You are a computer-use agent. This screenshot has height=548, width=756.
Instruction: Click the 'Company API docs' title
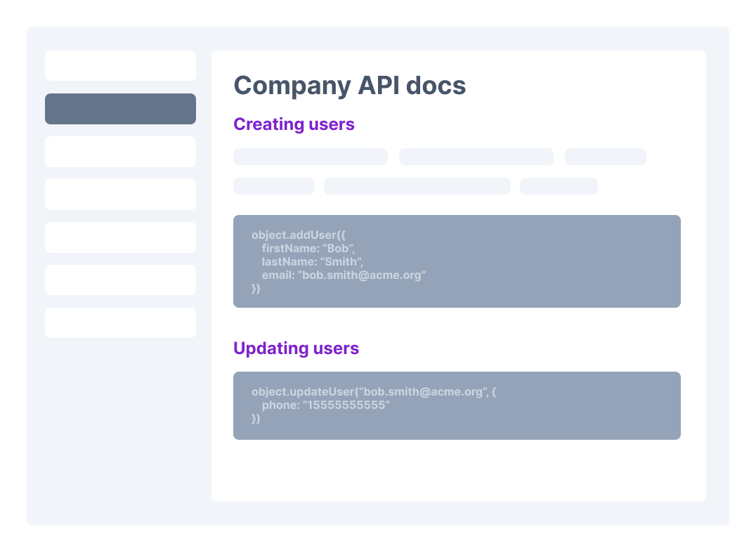[x=350, y=86]
